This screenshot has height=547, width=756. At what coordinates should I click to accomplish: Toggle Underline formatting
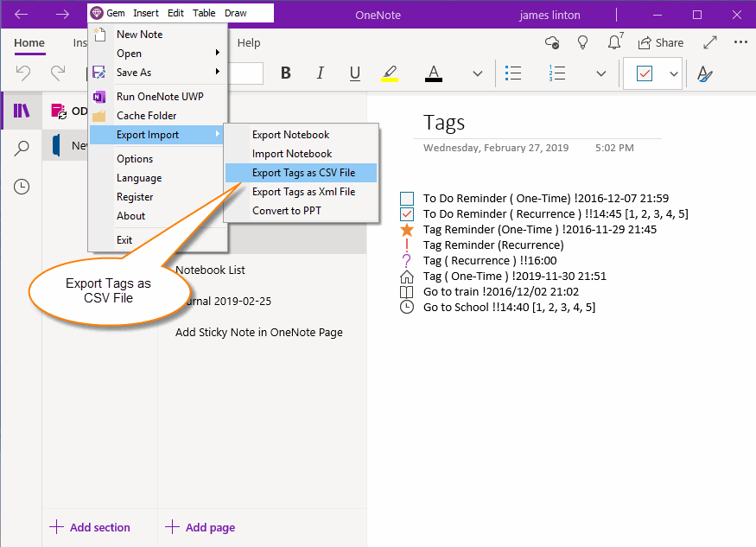coord(355,73)
